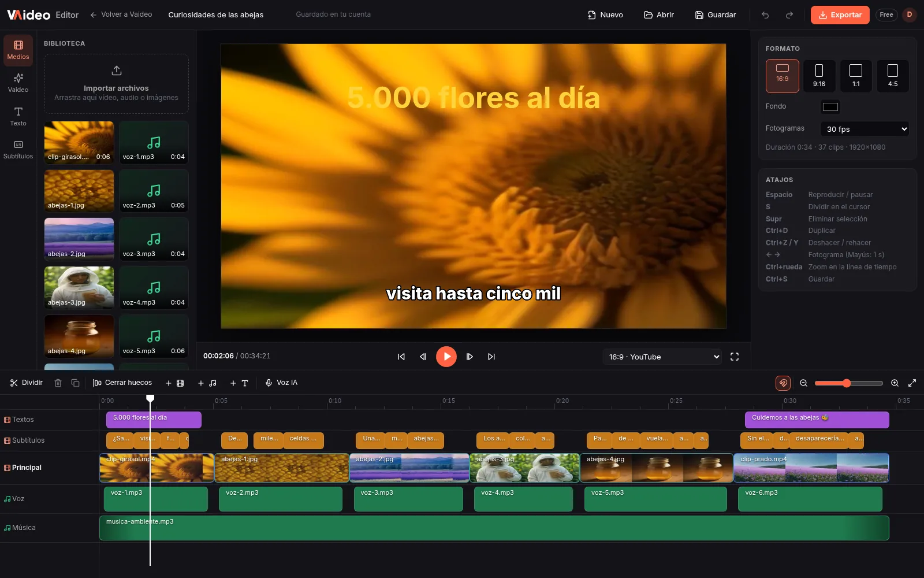The width and height of the screenshot is (924, 578).
Task: Select 1:1 square format
Action: click(x=856, y=76)
